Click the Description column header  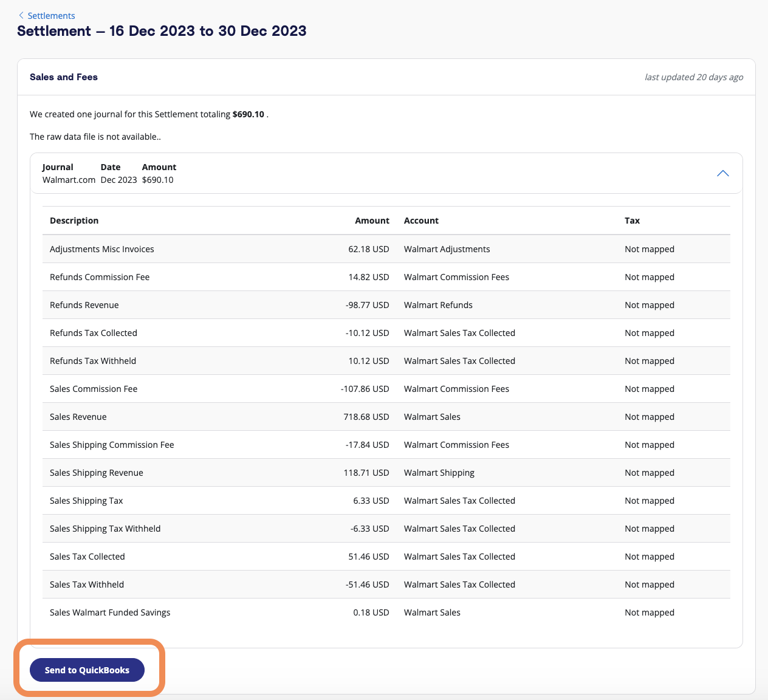(x=74, y=221)
